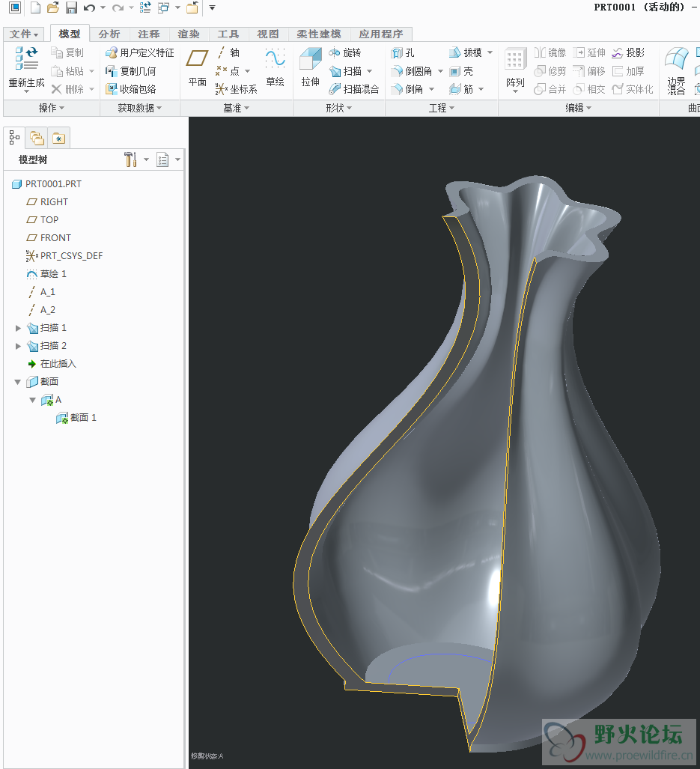This screenshot has height=769, width=700.
Task: Select the Revolve (旋转) tool
Action: pos(344,53)
